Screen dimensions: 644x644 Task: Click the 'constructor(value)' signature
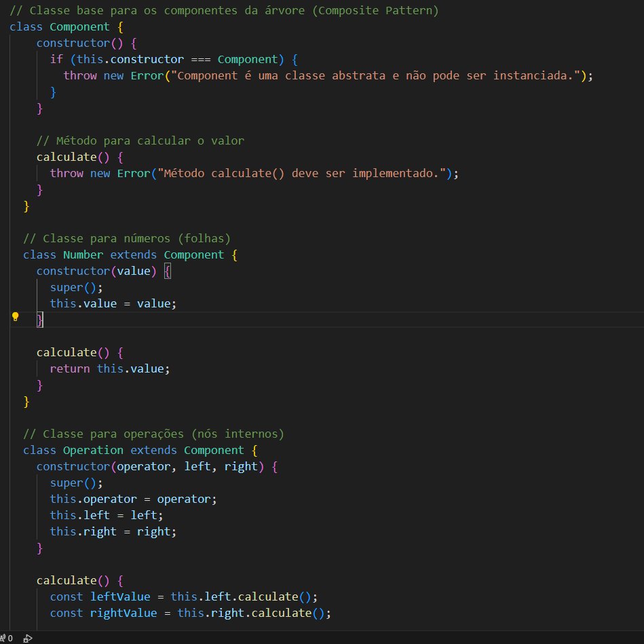pyautogui.click(x=96, y=271)
